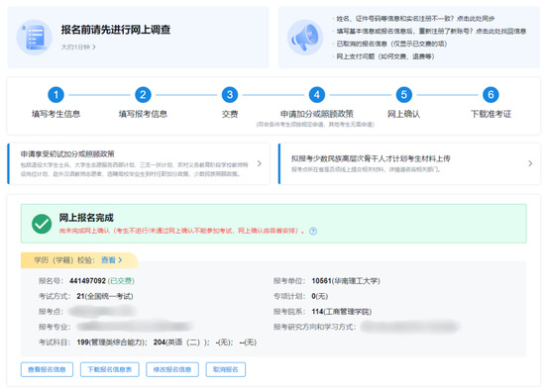Click 查看报名信息 button
Screen dimensions: 548x392
tap(47, 369)
